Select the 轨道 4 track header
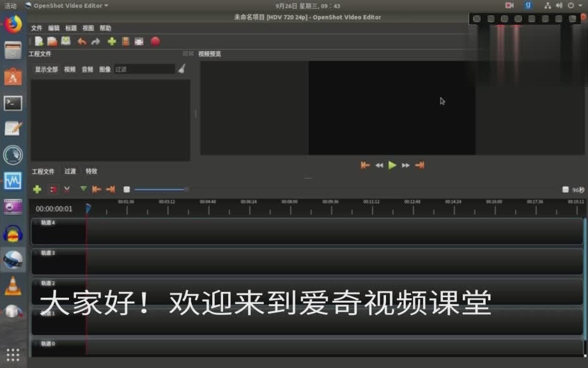The width and height of the screenshot is (588, 368). click(59, 231)
